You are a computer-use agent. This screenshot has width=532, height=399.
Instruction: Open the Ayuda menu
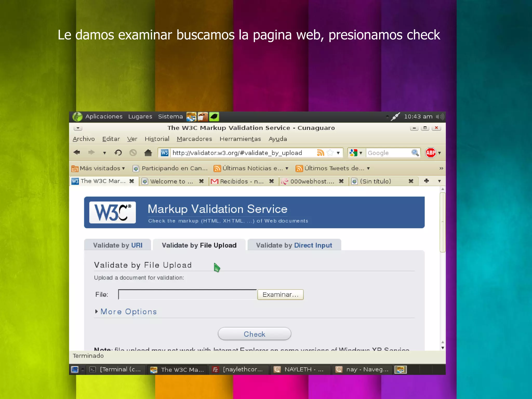point(278,139)
